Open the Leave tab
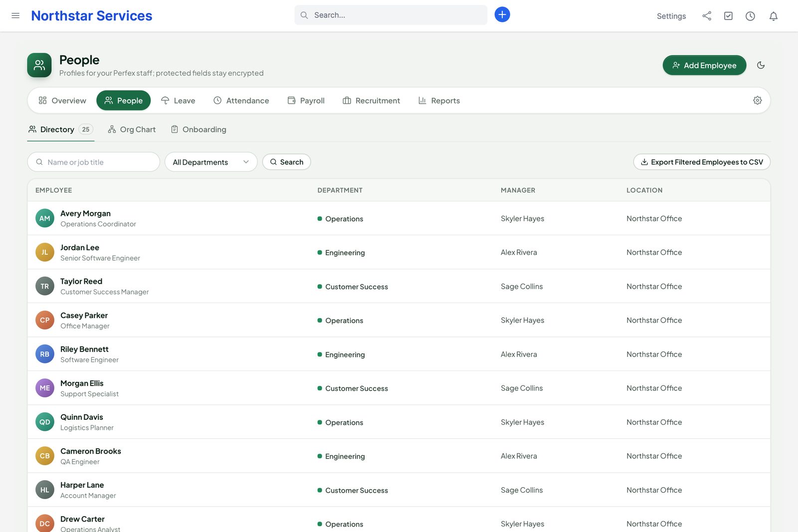This screenshot has height=532, width=798. (178, 100)
